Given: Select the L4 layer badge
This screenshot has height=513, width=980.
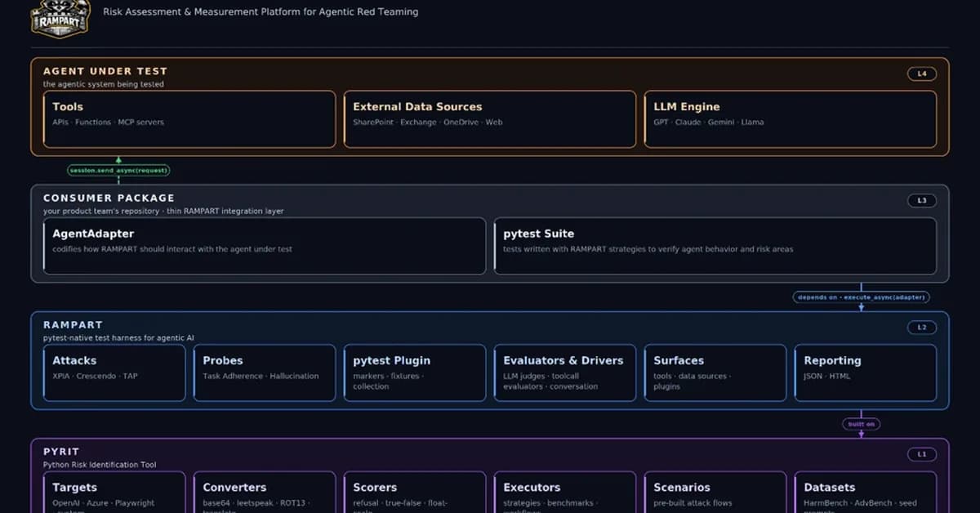Looking at the screenshot, I should pyautogui.click(x=922, y=74).
